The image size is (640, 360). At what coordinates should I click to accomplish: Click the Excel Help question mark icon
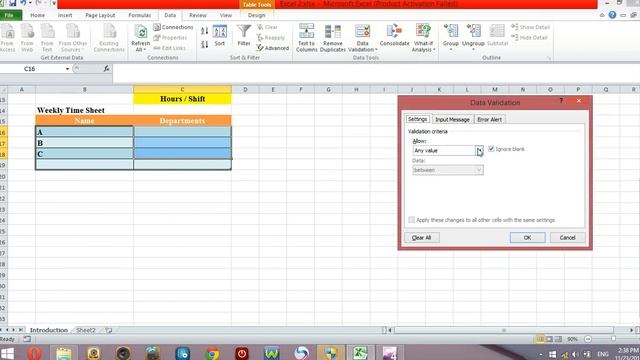(x=612, y=15)
